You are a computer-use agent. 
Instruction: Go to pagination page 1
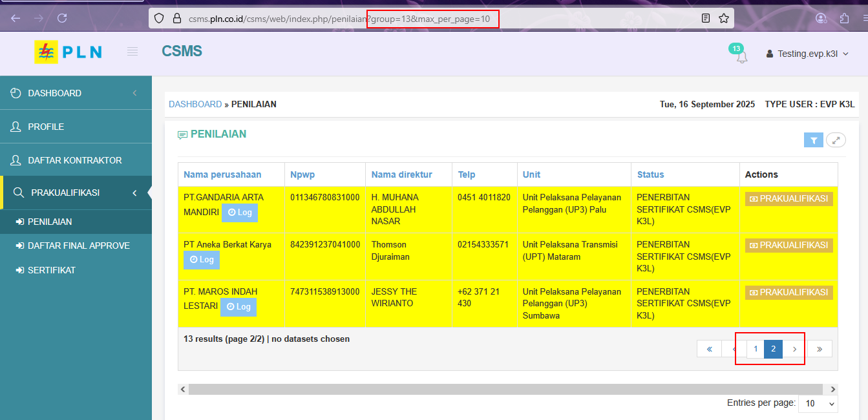(756, 349)
